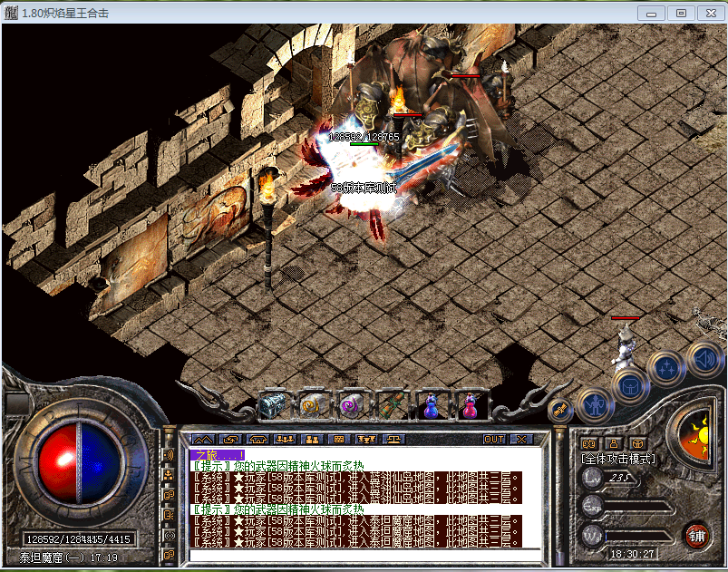Open the bag inventory round button
Screen dimensions: 728x572
pos(630,387)
